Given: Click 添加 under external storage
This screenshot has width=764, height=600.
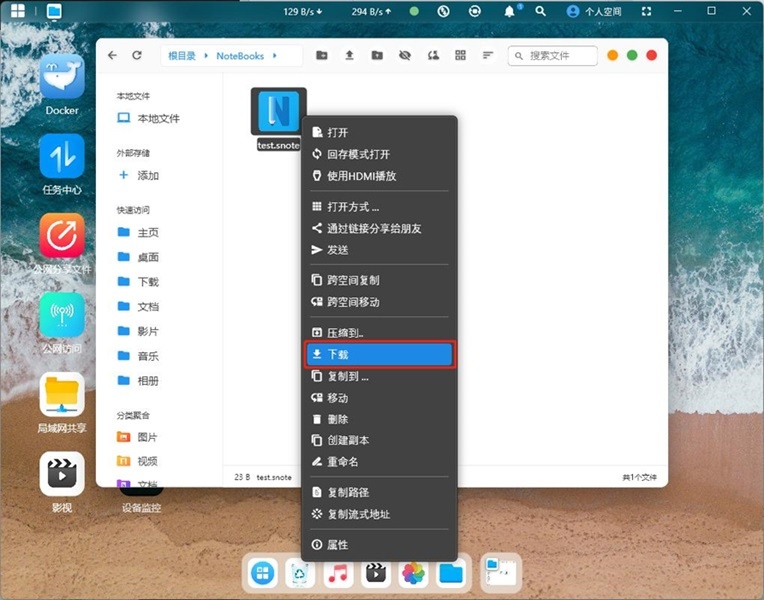Looking at the screenshot, I should click(x=148, y=175).
